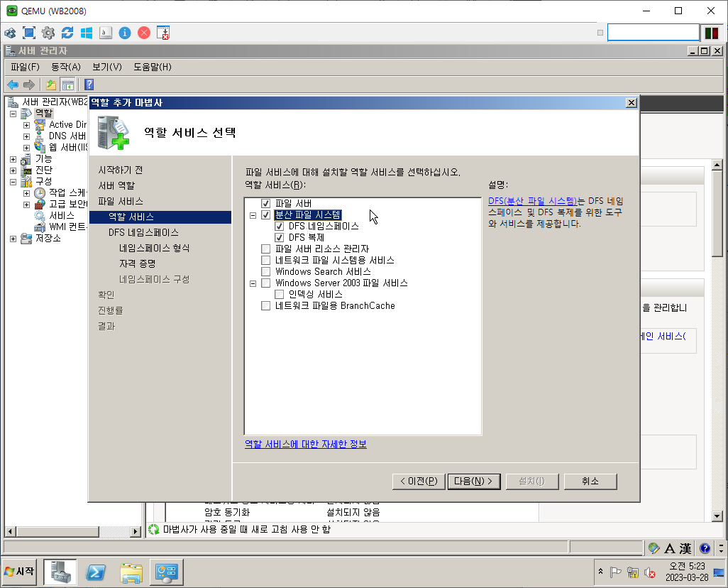
Task: Click the red disconnect icon in QEMU toolbar
Action: 144,33
